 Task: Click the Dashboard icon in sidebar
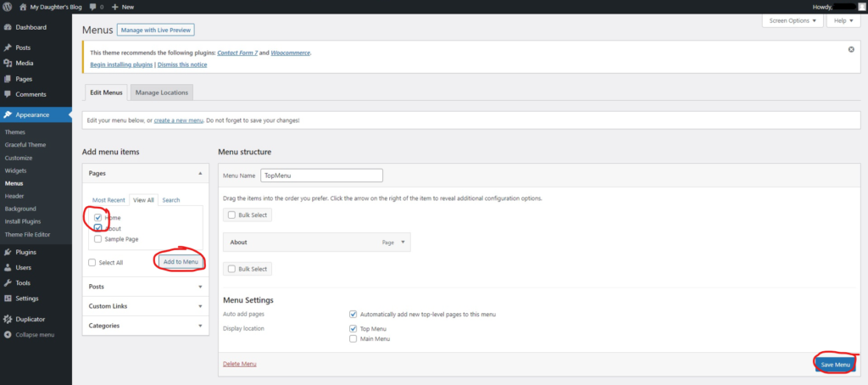click(x=8, y=27)
